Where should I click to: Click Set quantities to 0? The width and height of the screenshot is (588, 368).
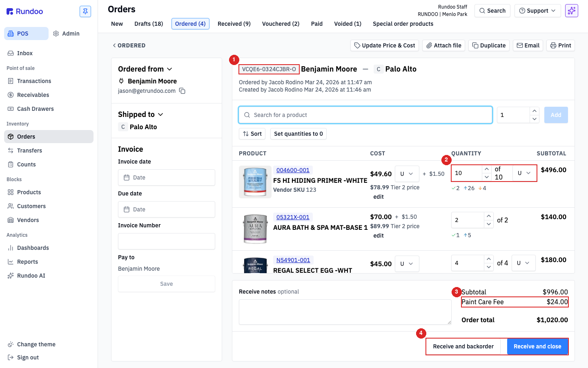pyautogui.click(x=298, y=134)
